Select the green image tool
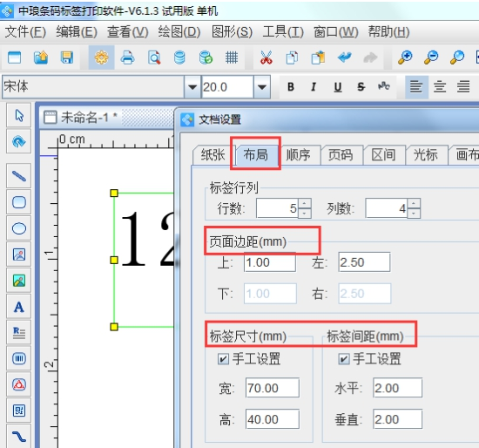The width and height of the screenshot is (479, 448). (x=19, y=281)
